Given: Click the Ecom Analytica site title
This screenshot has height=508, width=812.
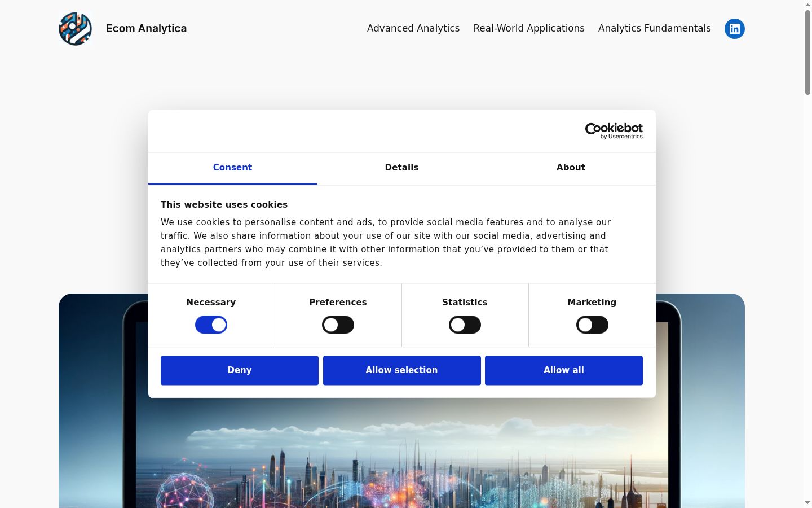Looking at the screenshot, I should click(146, 28).
